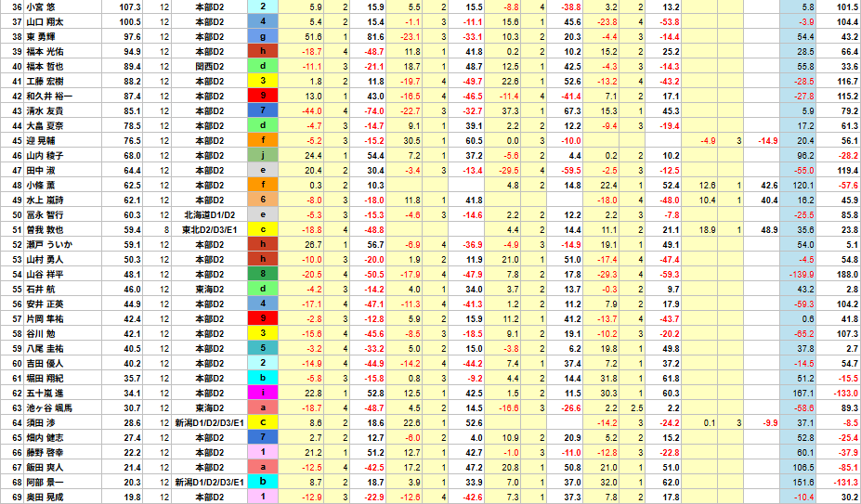861x504 pixels.
Task: Select the name cell 堀田 翔紀
Action: click(63, 379)
